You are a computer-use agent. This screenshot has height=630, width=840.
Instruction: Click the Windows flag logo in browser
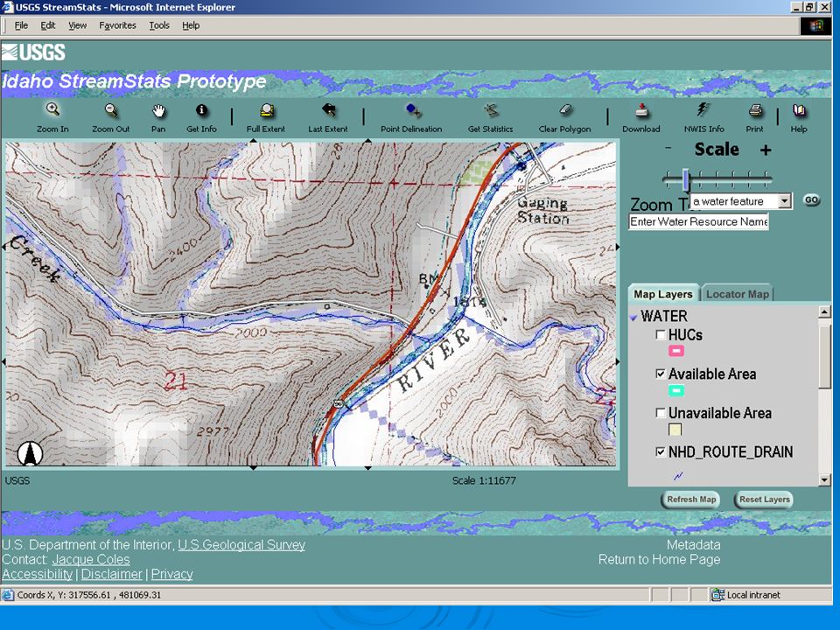click(x=815, y=25)
